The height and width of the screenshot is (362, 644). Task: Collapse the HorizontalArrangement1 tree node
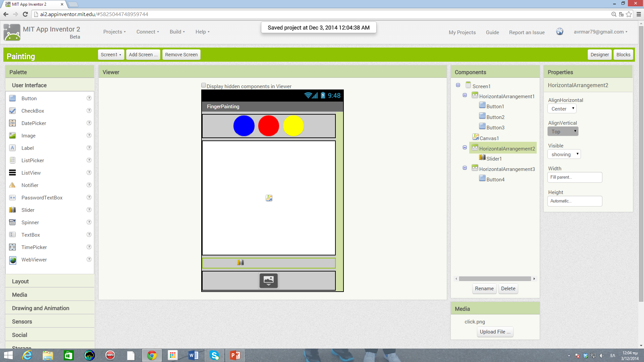click(x=465, y=95)
